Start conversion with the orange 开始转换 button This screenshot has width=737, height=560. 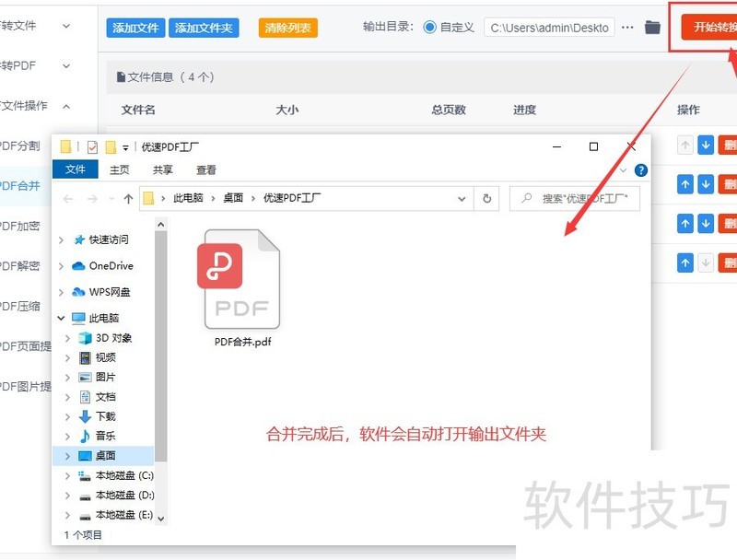[709, 27]
